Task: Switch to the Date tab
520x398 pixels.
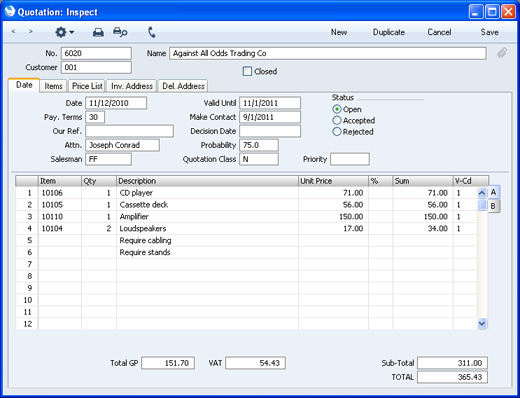Action: pos(24,85)
